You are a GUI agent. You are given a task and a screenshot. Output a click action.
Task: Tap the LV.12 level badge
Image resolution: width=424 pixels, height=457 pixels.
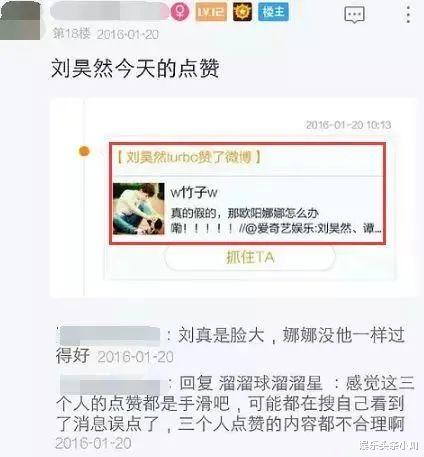tap(211, 12)
